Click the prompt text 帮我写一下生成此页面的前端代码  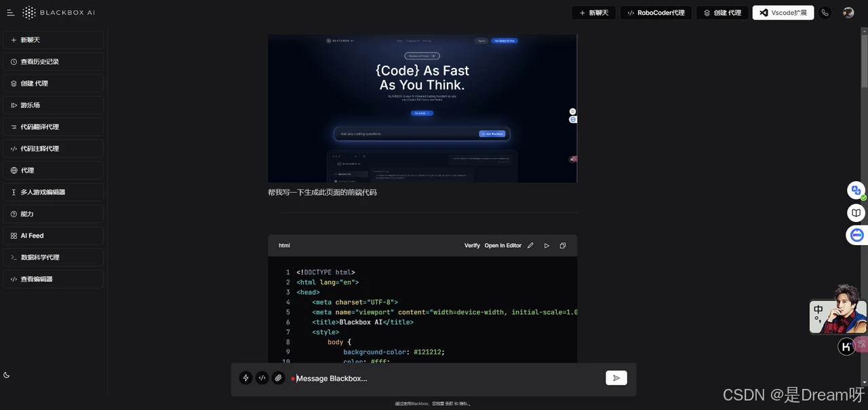pos(322,193)
